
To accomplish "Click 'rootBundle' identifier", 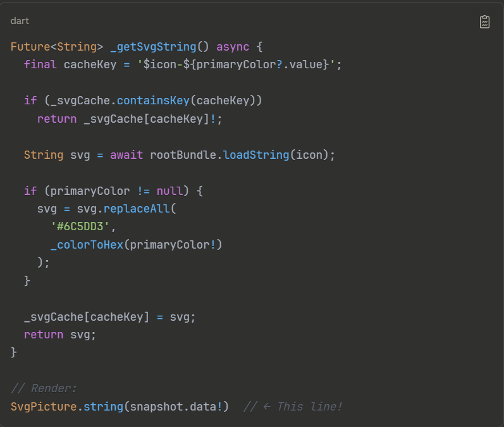I will coord(183,155).
